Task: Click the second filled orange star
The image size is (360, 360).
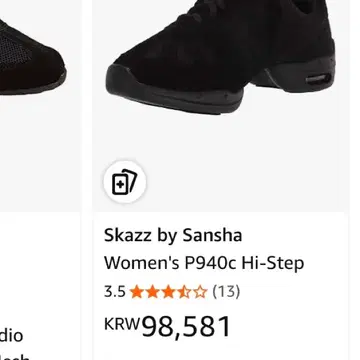Action: pyautogui.click(x=152, y=292)
